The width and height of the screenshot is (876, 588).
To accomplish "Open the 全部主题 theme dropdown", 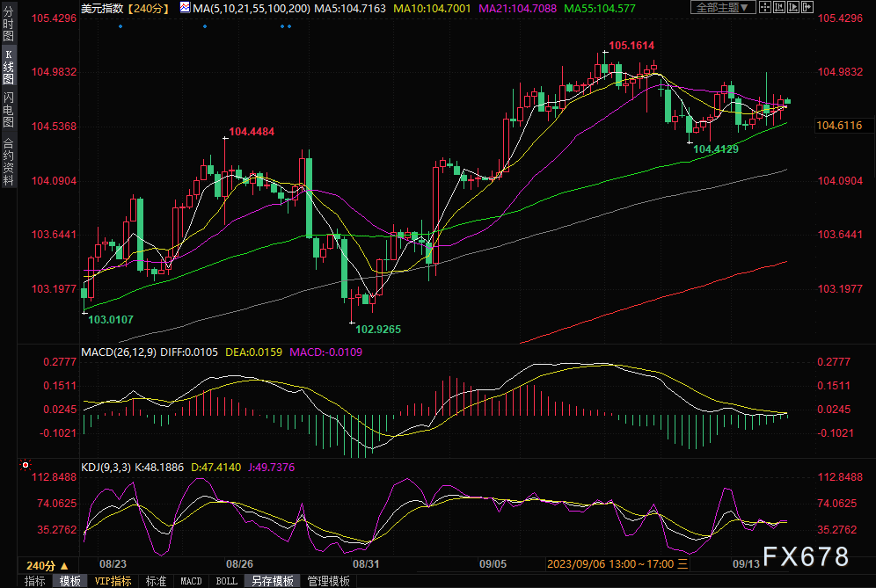I will pyautogui.click(x=723, y=7).
